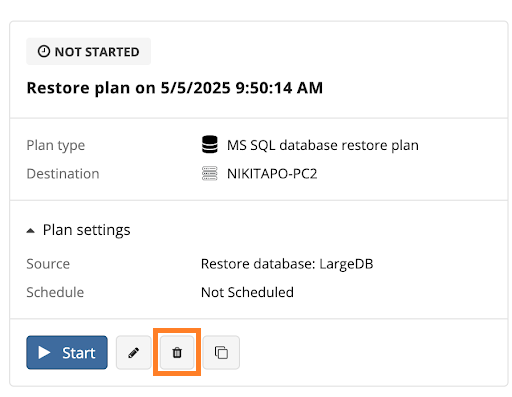Image resolution: width=512 pixels, height=397 pixels.
Task: Click the Plan type label
Action: point(56,146)
